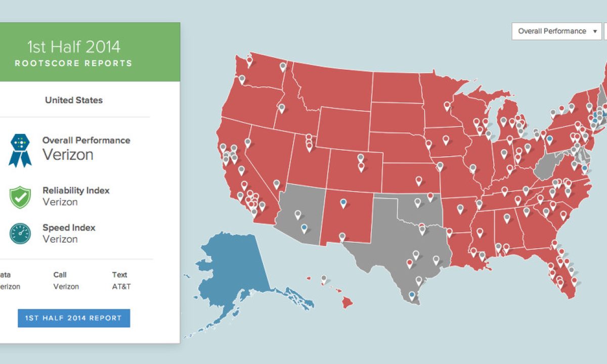Click the United States region title
Viewport: 607px width, 364px height.
pyautogui.click(x=74, y=100)
